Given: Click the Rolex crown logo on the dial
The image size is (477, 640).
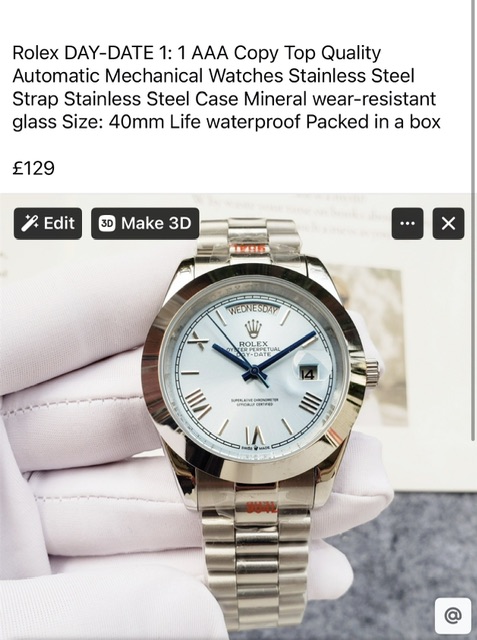Looking at the screenshot, I should (253, 329).
